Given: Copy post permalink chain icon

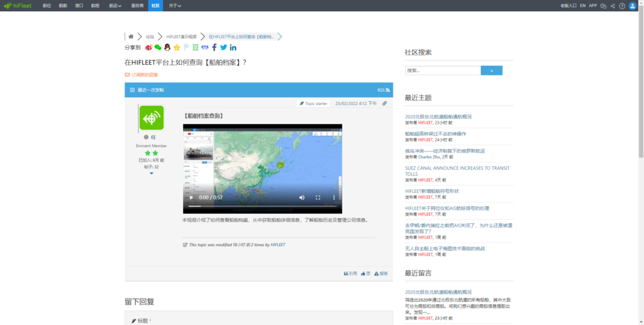Looking at the screenshot, I should click(x=384, y=103).
